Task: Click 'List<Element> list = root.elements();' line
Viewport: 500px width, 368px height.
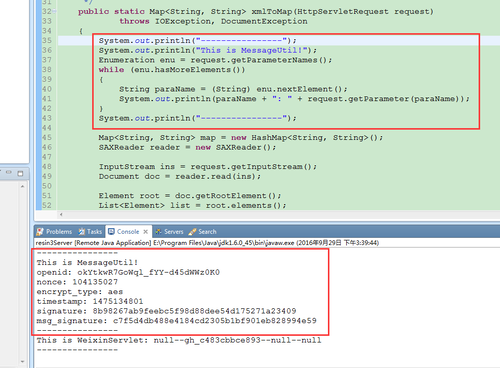Action: pyautogui.click(x=192, y=205)
